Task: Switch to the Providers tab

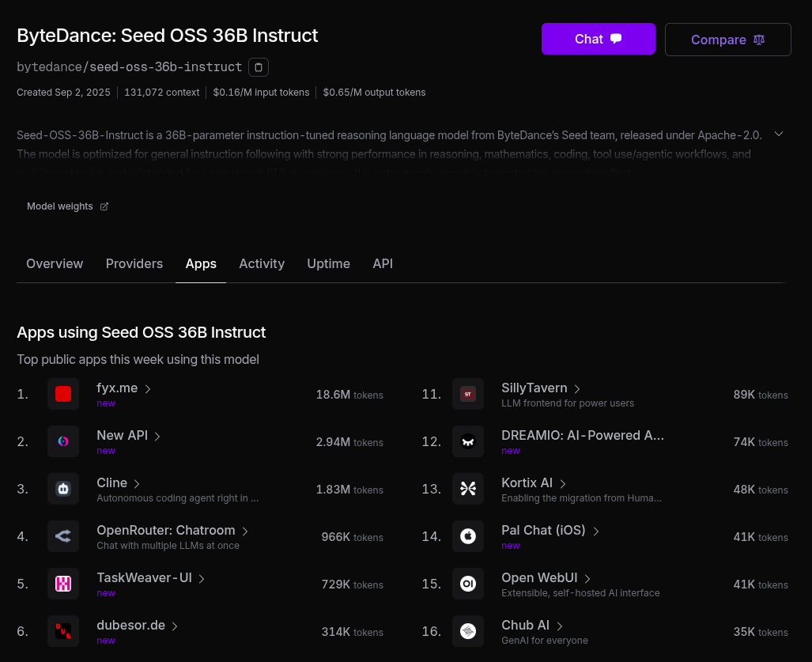Action: tap(134, 263)
